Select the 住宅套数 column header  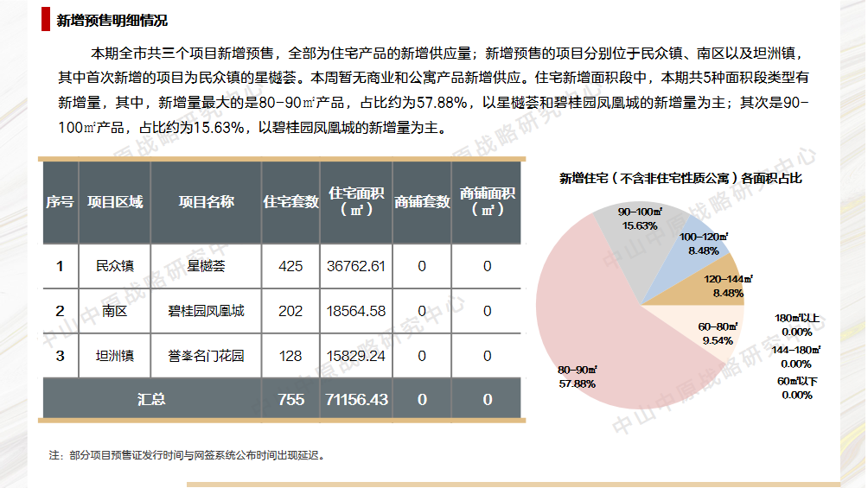pos(290,202)
